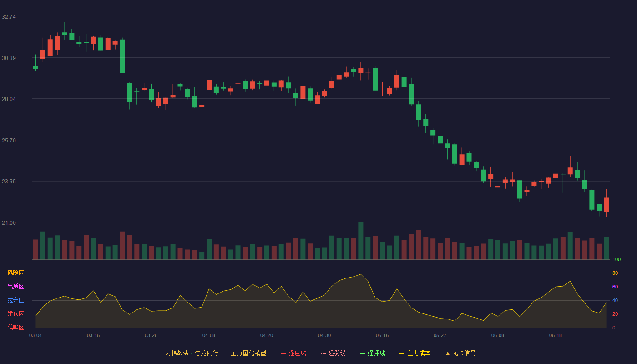Click the 04-08 date label
Image resolution: width=637 pixels, height=364 pixels.
209,335
